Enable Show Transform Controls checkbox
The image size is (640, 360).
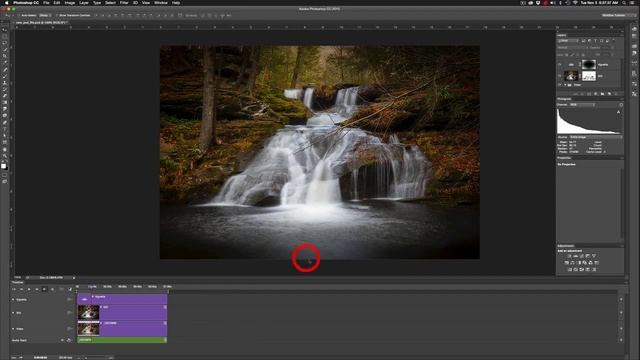coord(57,16)
